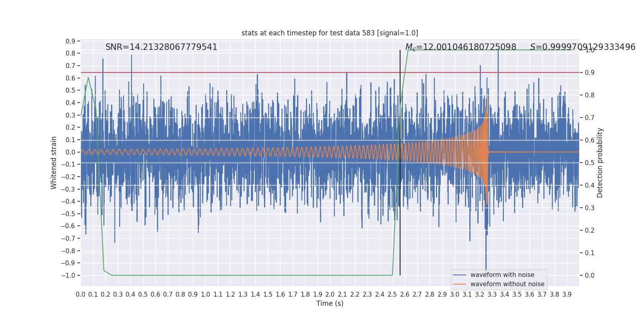Select the 'waveform without noise' legend label

(x=507, y=284)
